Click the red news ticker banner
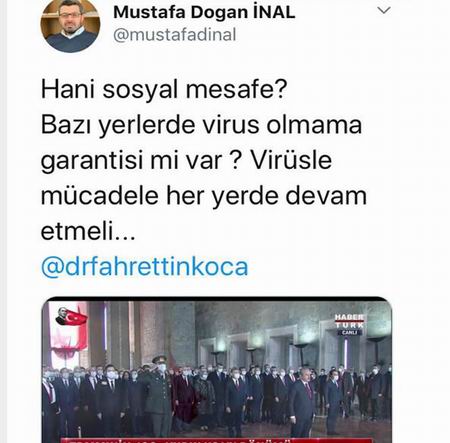 tap(217, 440)
